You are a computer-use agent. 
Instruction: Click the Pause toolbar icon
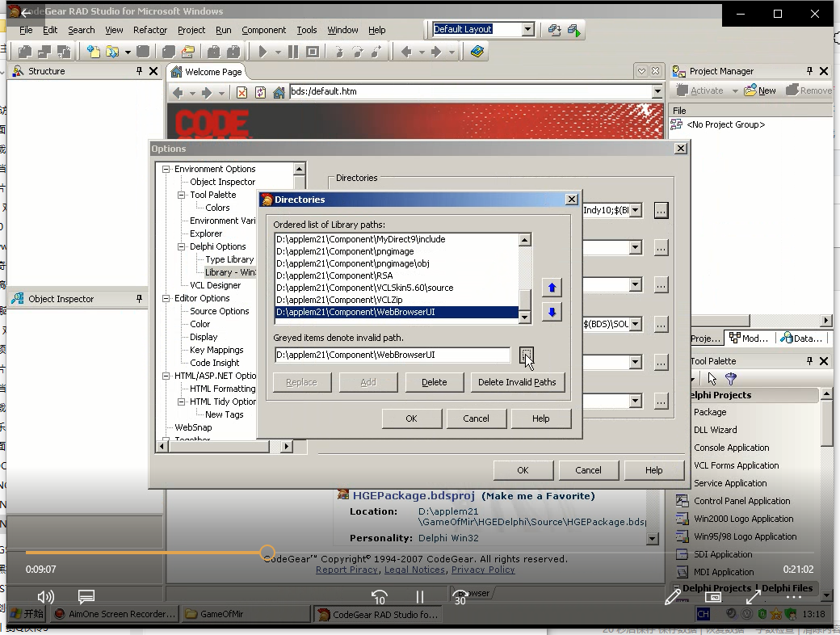(x=293, y=52)
